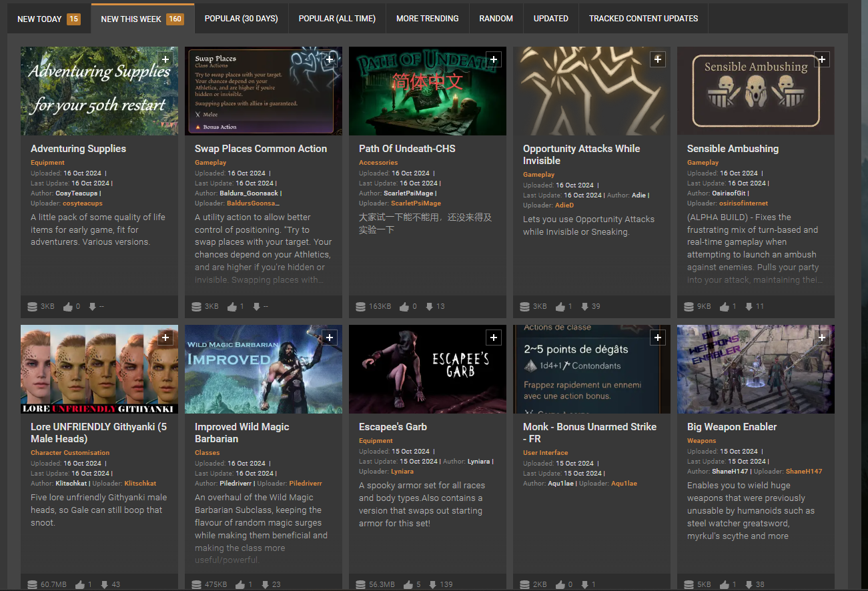Click the plus icon on Sensible Ambushing card
Image resolution: width=868 pixels, height=591 pixels.
pos(822,59)
